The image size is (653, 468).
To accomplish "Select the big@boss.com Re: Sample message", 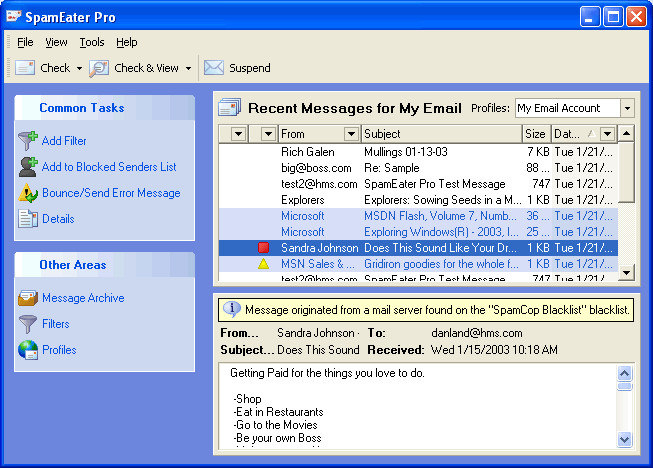I will pos(418,168).
